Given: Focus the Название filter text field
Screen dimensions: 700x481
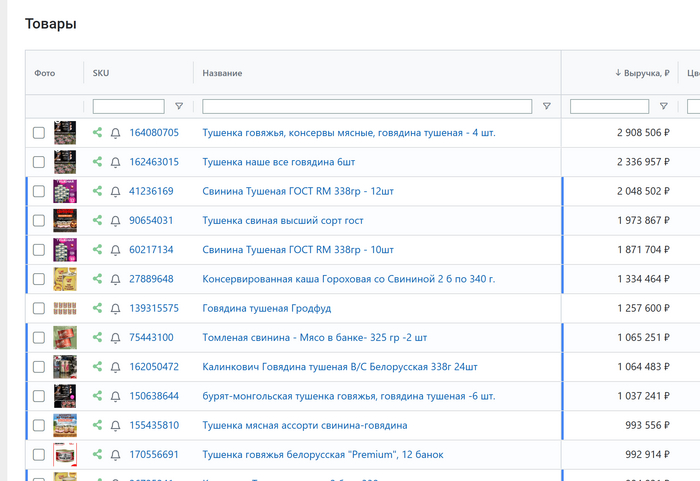Looking at the screenshot, I should point(367,106).
